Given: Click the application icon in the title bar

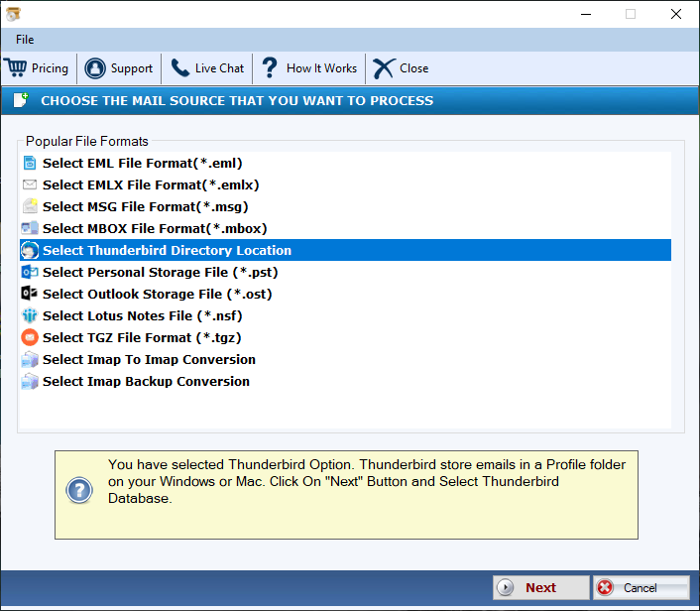Looking at the screenshot, I should 14,14.
